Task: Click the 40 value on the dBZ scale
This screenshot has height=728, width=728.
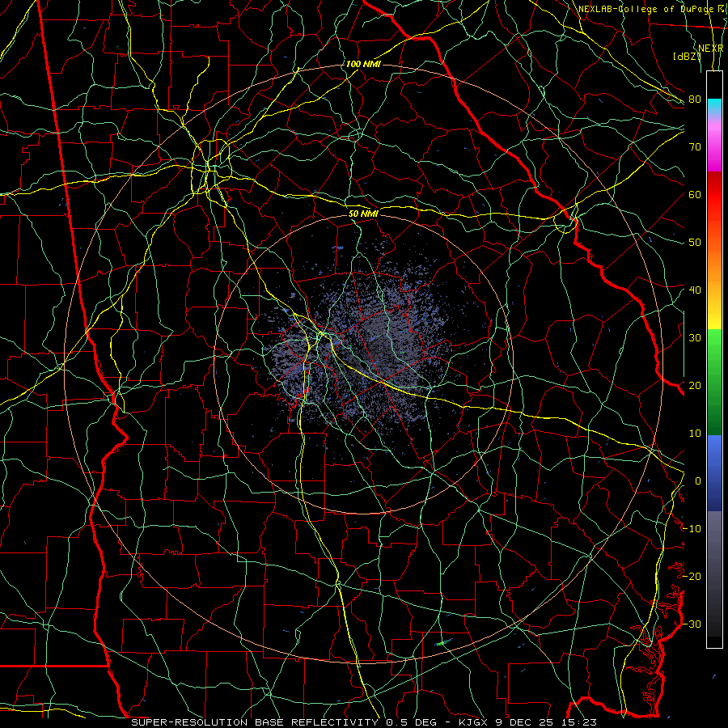Action: click(695, 290)
